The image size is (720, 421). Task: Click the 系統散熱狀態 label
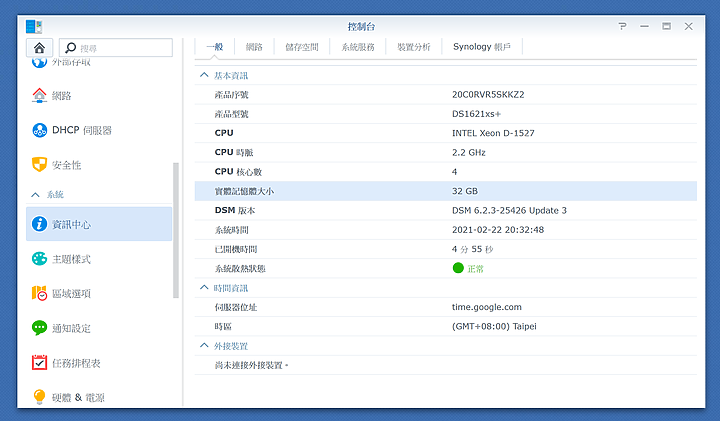(240, 268)
